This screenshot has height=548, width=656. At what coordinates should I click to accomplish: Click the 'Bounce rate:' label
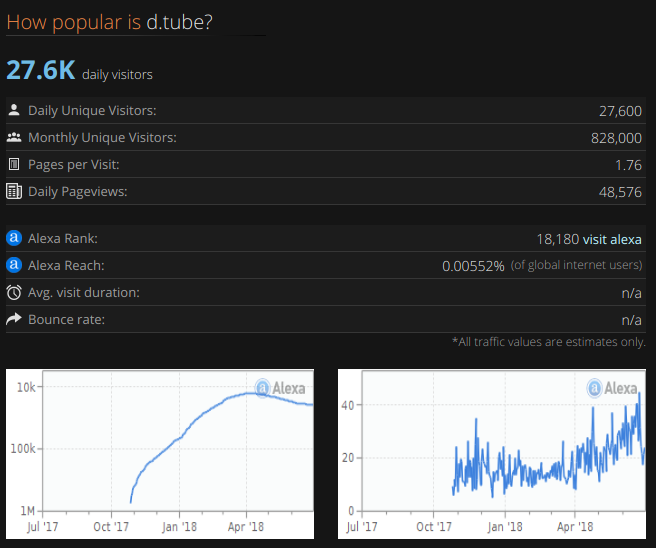(67, 320)
